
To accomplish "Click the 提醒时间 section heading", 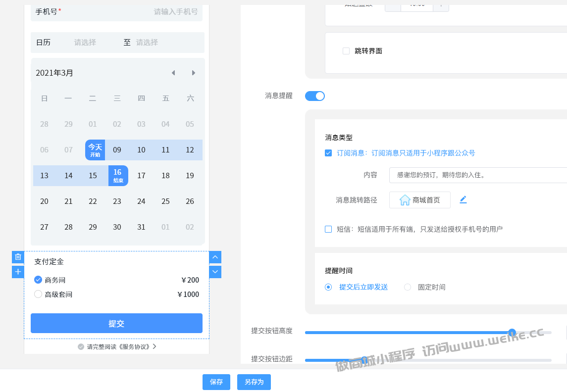I will tap(339, 271).
